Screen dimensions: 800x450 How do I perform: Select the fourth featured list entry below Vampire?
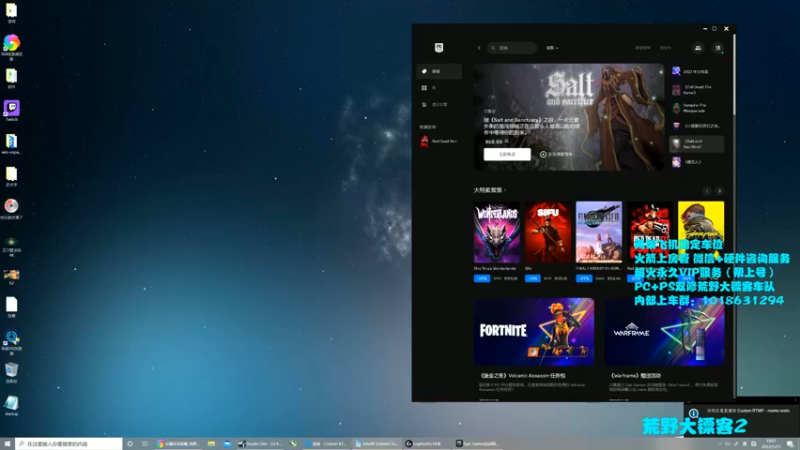[696, 126]
